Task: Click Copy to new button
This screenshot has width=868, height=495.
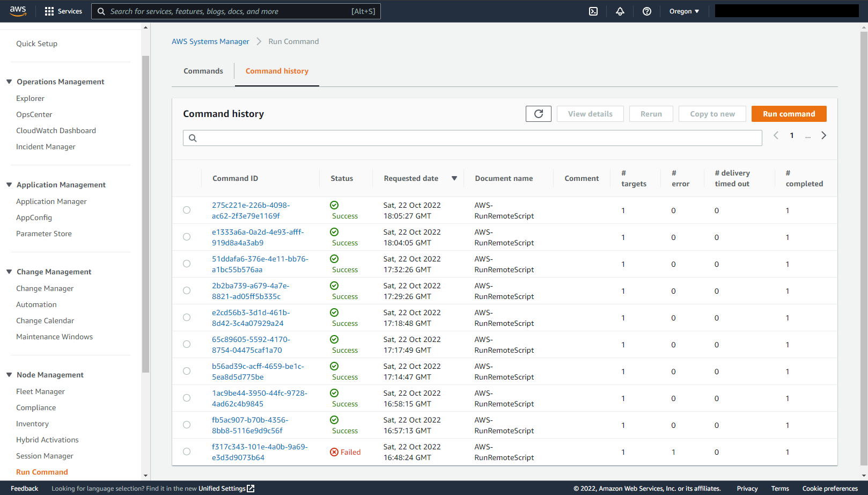Action: [x=712, y=114]
